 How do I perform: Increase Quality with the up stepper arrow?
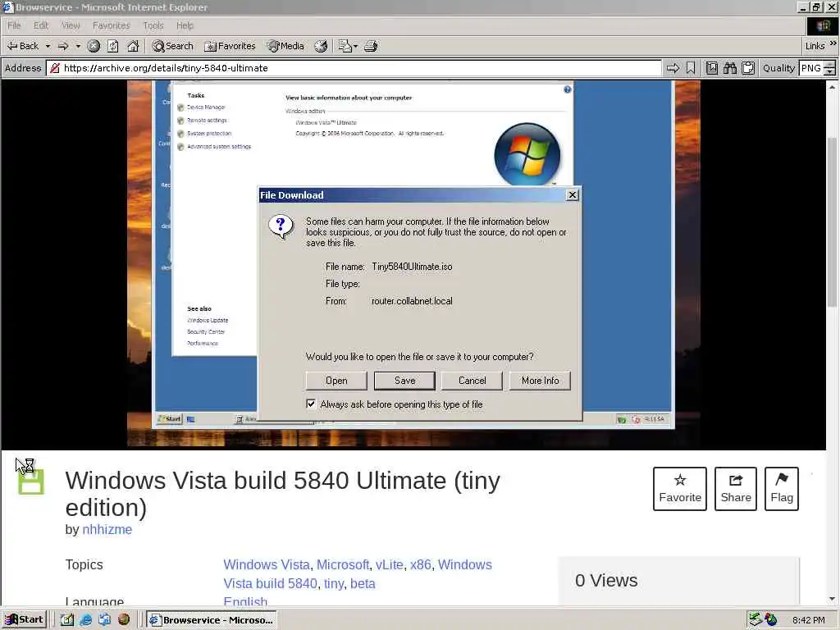tap(830, 65)
